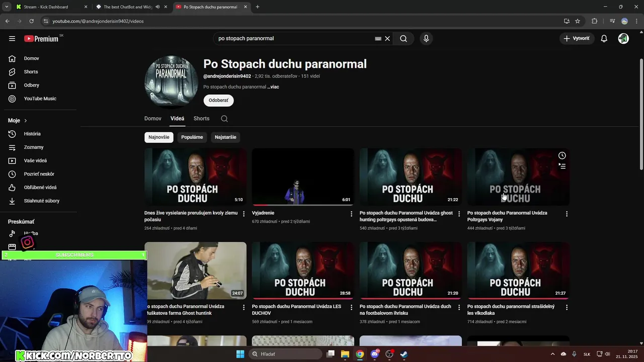Reload the page in Chrome
Image resolution: width=644 pixels, height=362 pixels.
click(x=31, y=21)
